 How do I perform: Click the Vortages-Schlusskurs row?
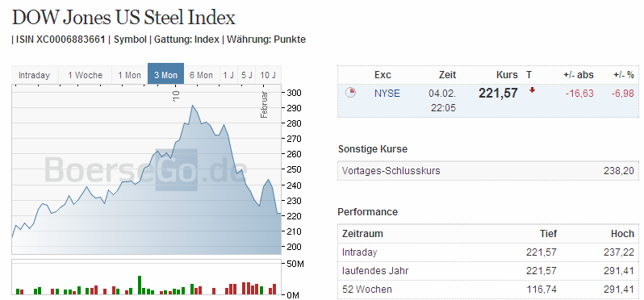[x=488, y=171]
